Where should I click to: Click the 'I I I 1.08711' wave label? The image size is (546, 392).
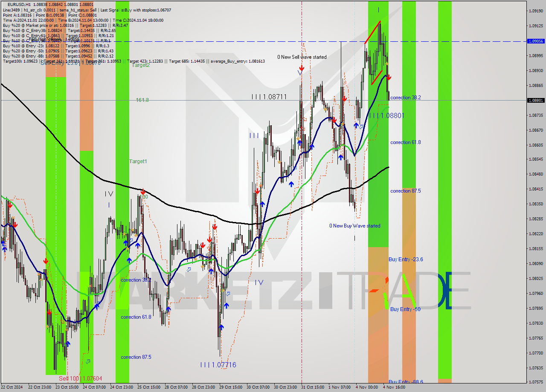269,97
